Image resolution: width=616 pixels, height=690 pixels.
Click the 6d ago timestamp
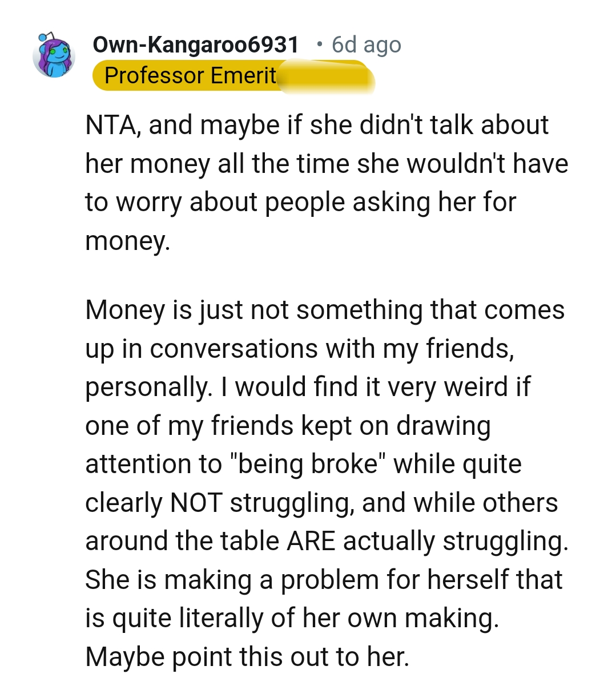365,44
